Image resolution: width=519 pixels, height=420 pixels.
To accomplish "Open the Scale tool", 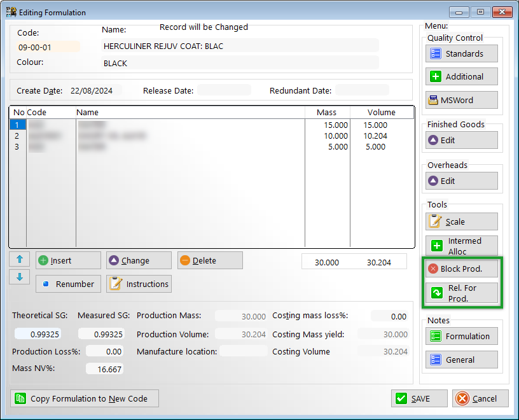I will pyautogui.click(x=461, y=222).
